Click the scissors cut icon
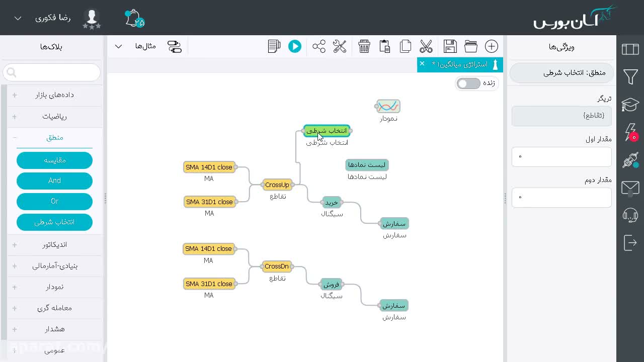The image size is (644, 362). (426, 46)
